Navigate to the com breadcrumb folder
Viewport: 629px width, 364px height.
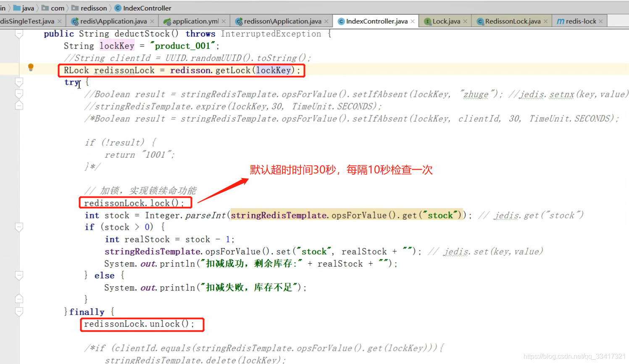pos(53,8)
